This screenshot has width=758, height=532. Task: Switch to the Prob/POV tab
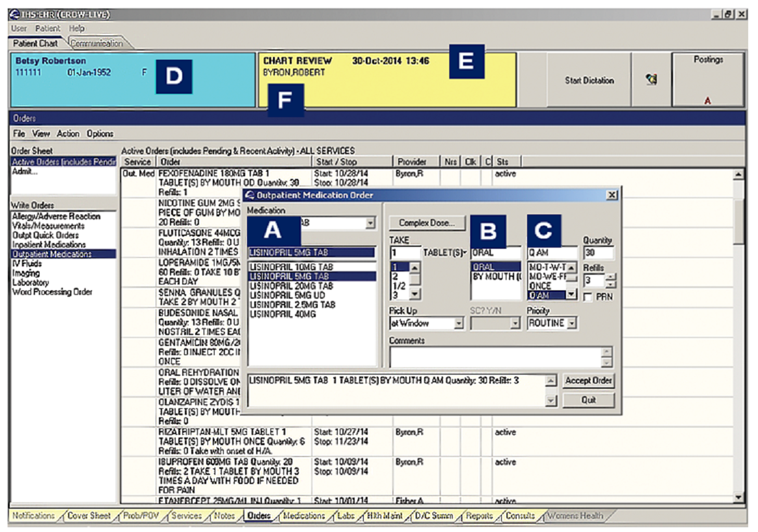point(141,516)
